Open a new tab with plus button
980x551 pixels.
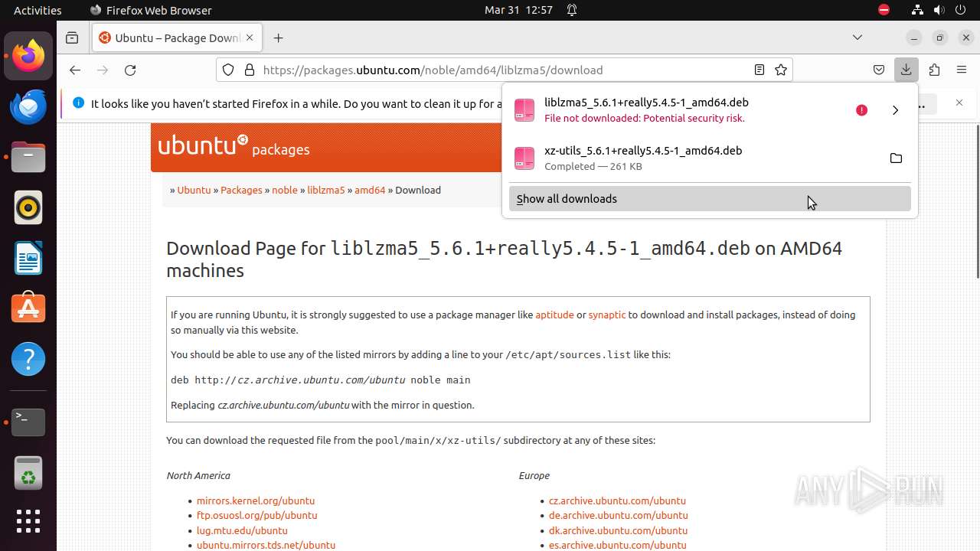pos(278,37)
